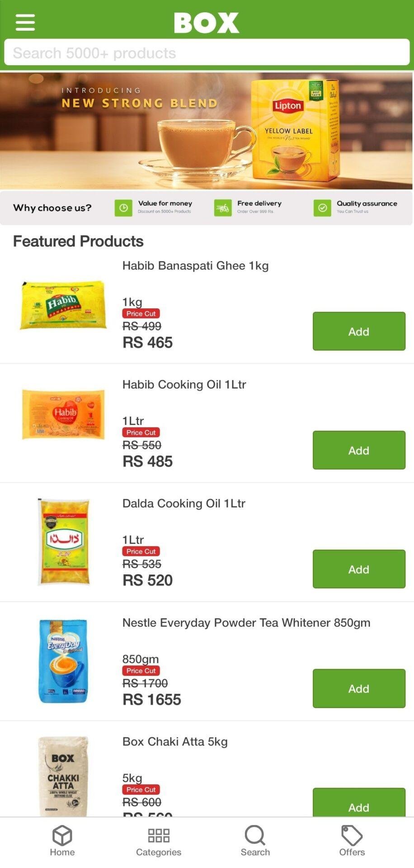Open the Offers tag icon

click(x=352, y=836)
